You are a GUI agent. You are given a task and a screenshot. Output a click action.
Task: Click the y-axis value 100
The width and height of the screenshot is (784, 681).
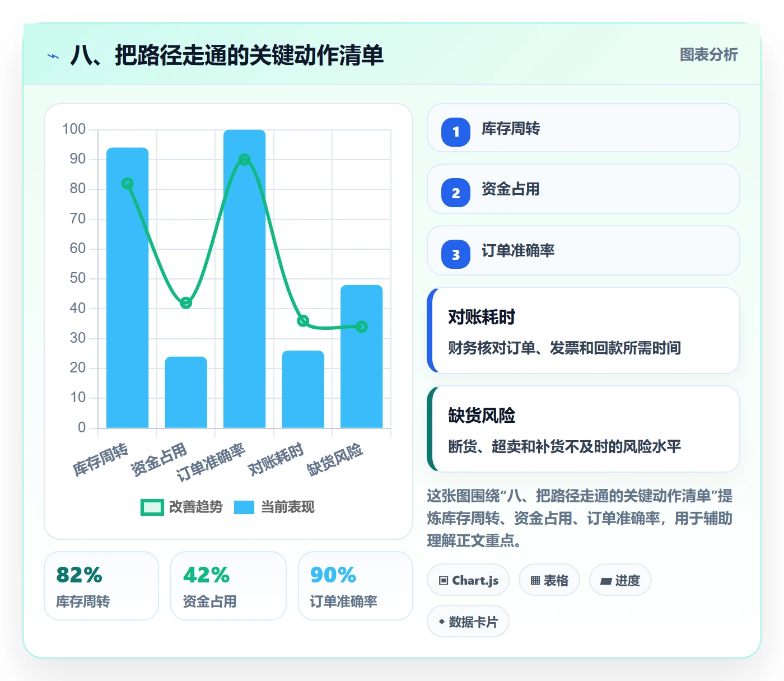[x=74, y=129]
